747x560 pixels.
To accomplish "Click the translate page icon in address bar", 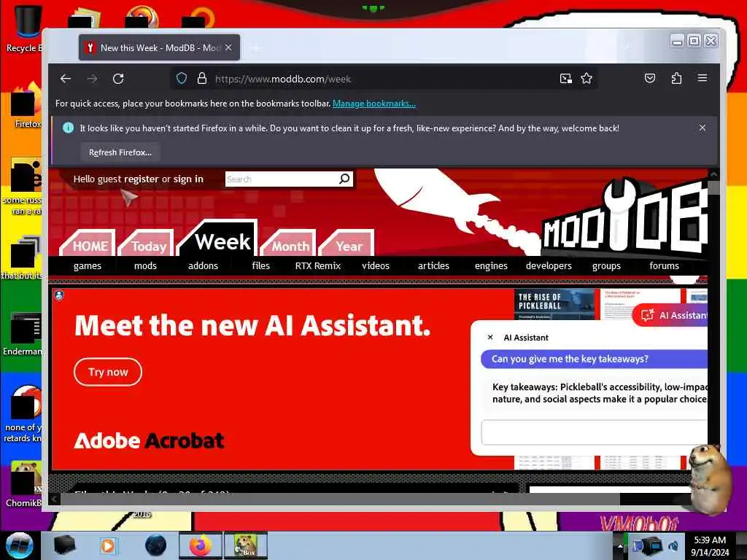I will (x=565, y=79).
